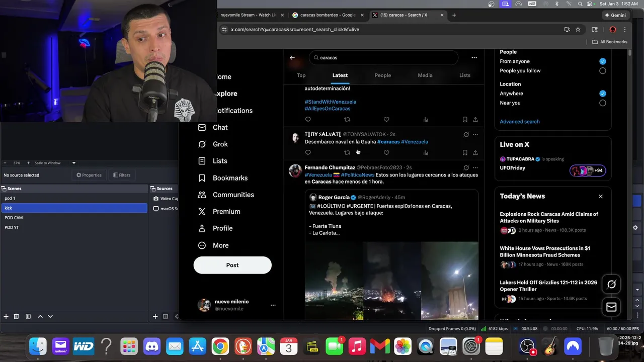The height and width of the screenshot is (362, 644).
Task: Click the Chrome address bar URL
Action: [x=295, y=30]
